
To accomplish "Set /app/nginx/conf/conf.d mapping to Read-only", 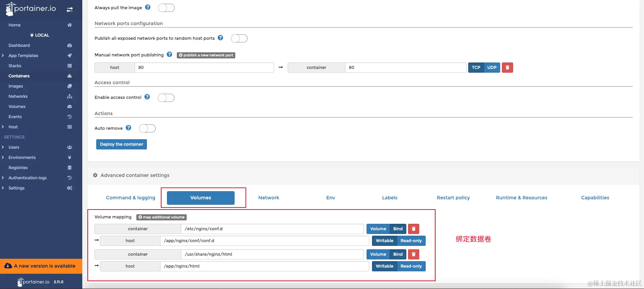I will click(411, 241).
